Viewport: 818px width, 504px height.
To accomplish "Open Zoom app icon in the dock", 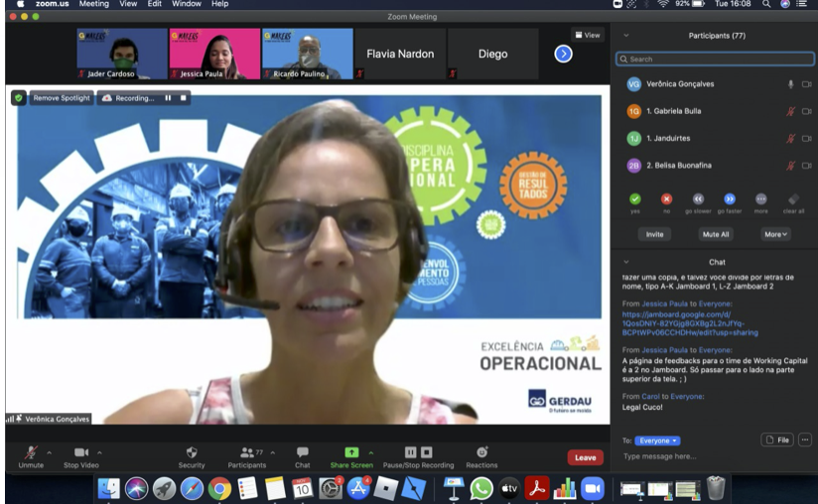I will coord(592,489).
